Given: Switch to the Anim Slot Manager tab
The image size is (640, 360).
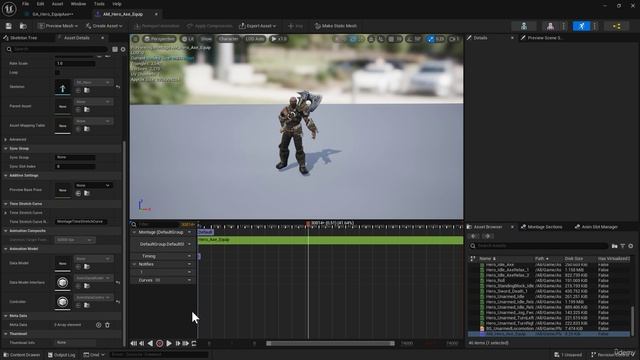Looking at the screenshot, I should tap(599, 227).
